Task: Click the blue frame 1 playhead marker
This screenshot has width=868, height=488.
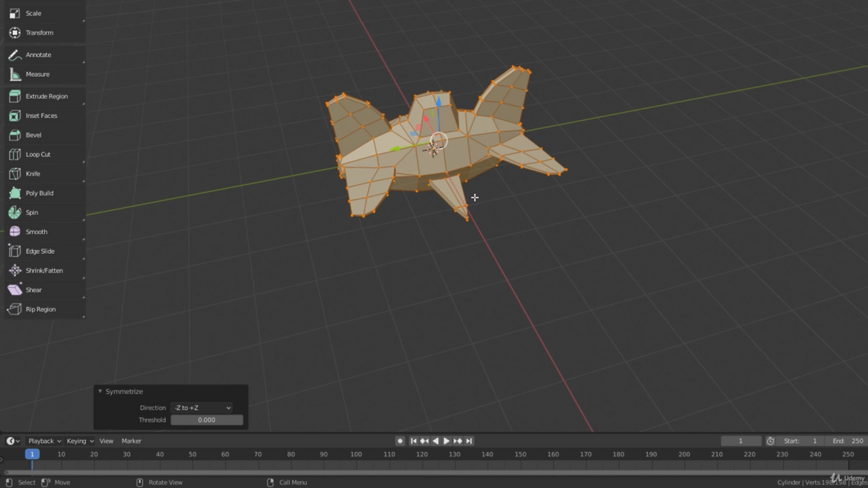Action: 32,454
